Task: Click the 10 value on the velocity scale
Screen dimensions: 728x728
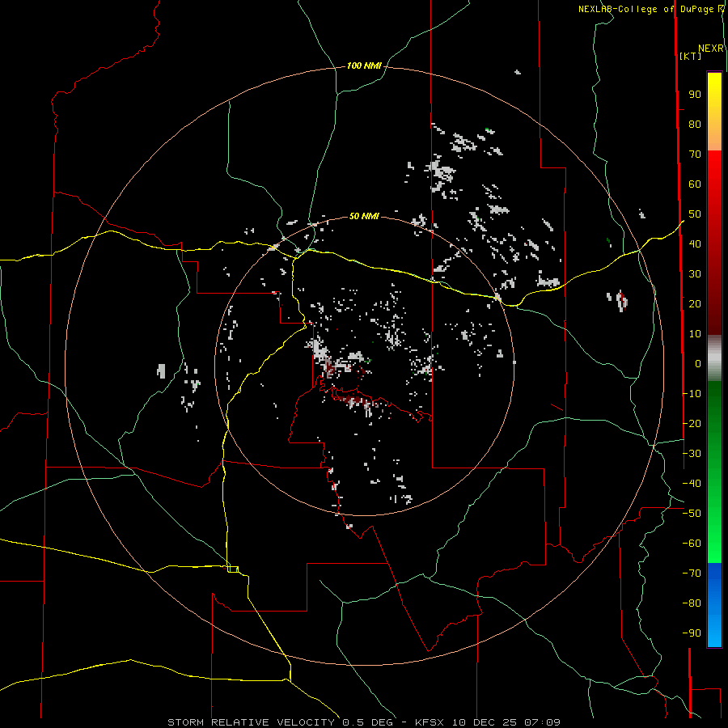Action: [x=695, y=334]
